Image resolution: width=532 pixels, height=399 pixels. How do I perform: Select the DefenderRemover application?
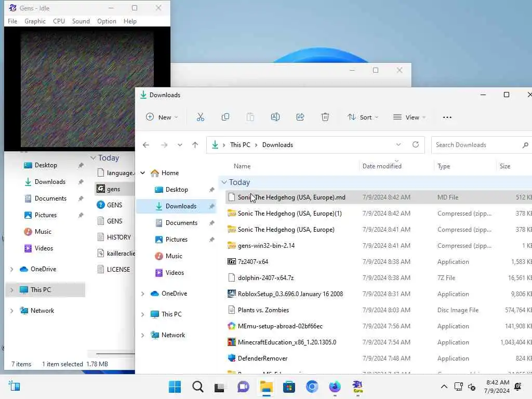262,358
